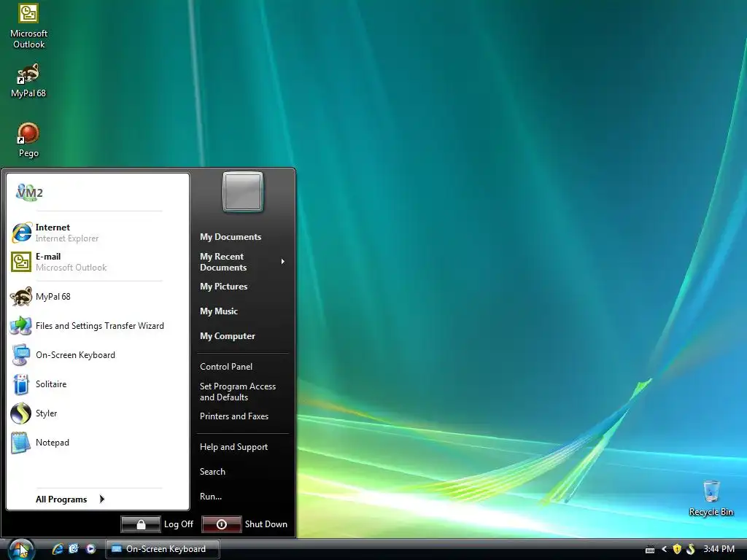The width and height of the screenshot is (747, 560).
Task: Click the E-mail Outlook icon in Start menu
Action: coord(21,262)
